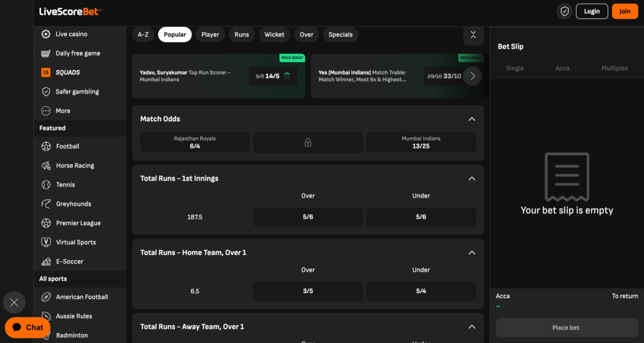Open the Greyhounds icon

tap(46, 204)
